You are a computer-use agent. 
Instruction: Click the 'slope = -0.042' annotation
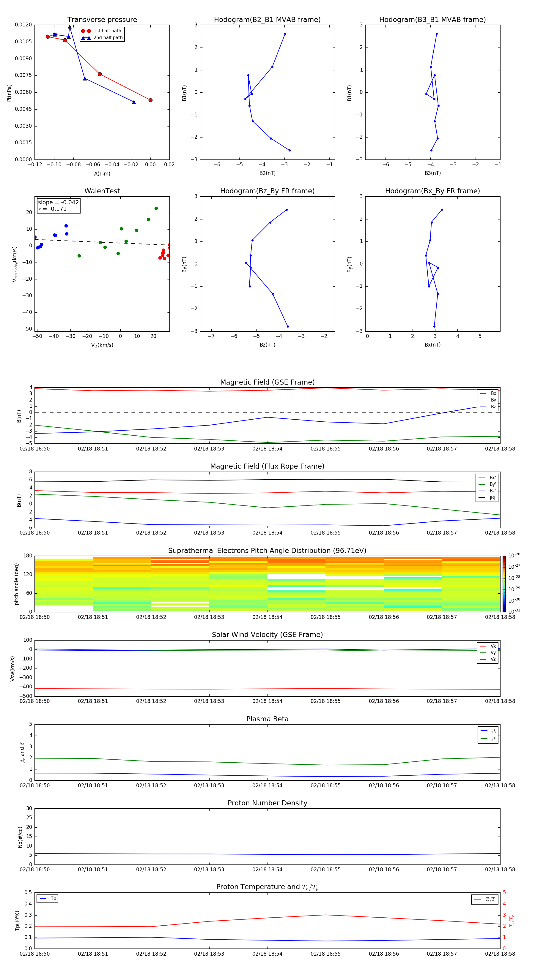[58, 203]
